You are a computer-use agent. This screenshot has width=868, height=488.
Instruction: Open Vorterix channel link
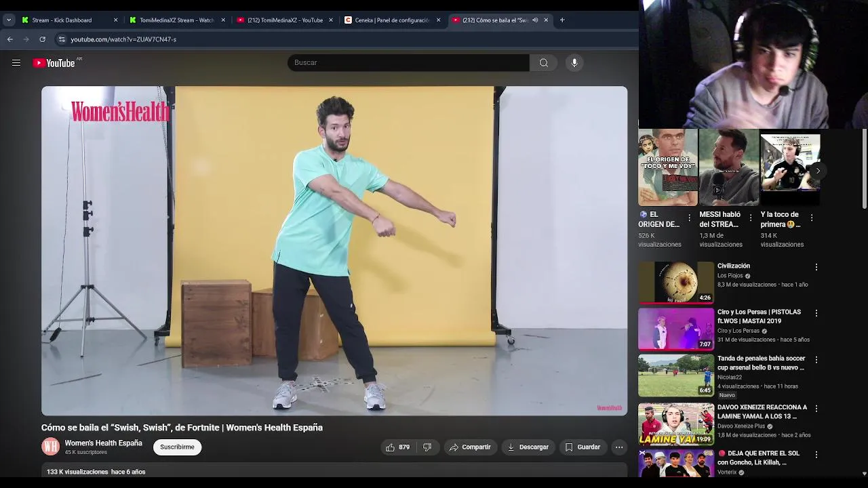click(x=727, y=472)
